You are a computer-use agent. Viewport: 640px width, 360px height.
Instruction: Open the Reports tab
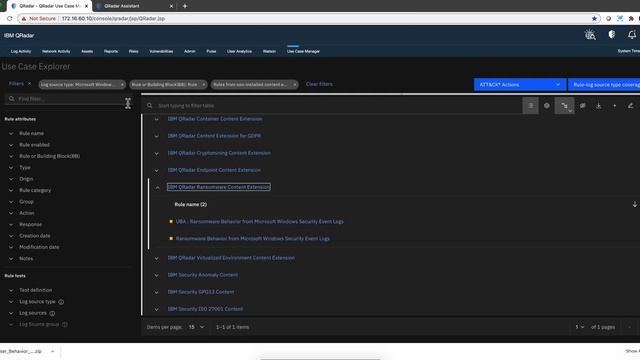[111, 51]
